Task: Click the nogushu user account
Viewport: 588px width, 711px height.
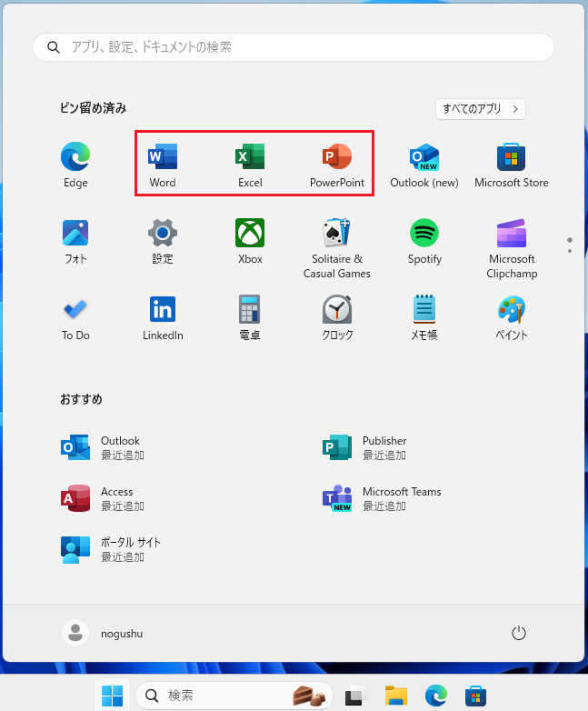Action: pyautogui.click(x=103, y=633)
